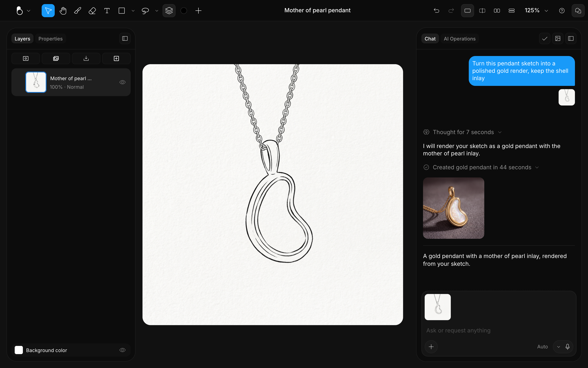
Task: Click the Layers stack toolbar icon
Action: 169,10
